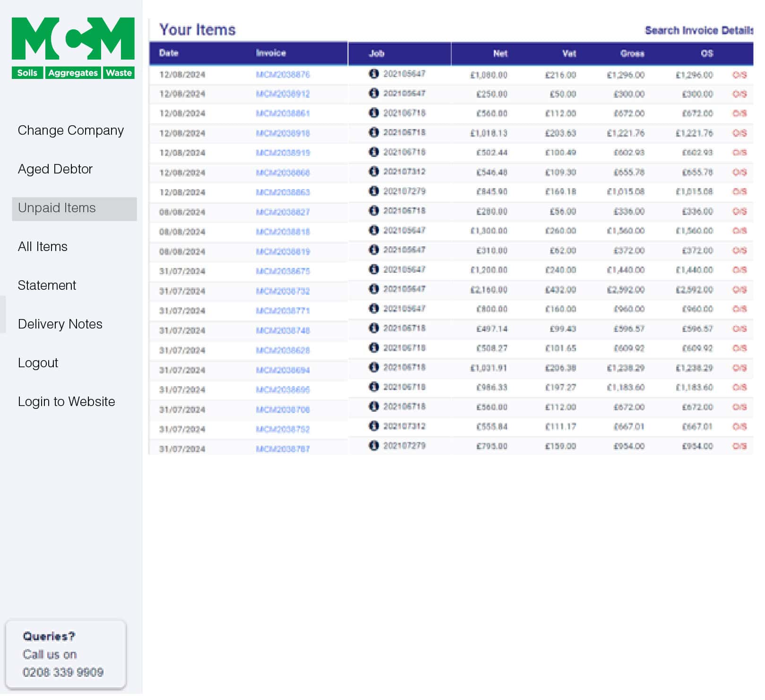Open the Change Company menu item
This screenshot has height=700, width=765.
click(71, 131)
